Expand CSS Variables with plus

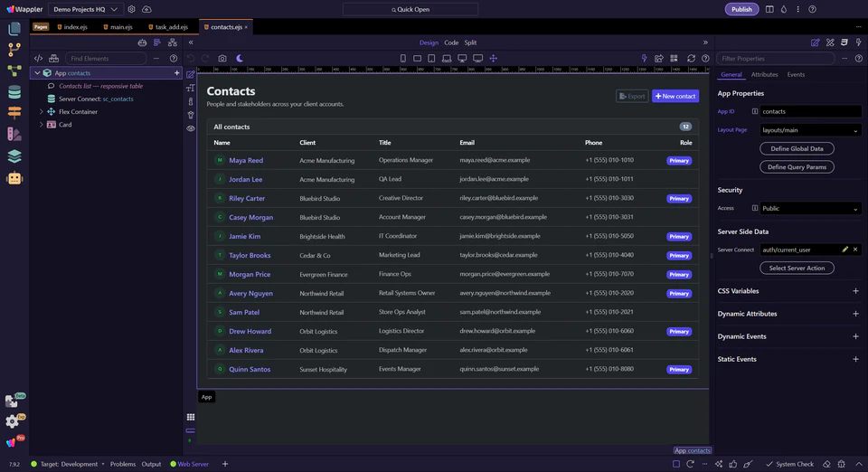855,291
